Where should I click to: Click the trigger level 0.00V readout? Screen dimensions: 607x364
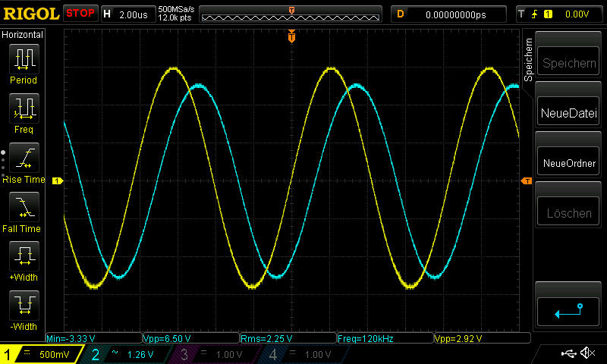[x=577, y=14]
